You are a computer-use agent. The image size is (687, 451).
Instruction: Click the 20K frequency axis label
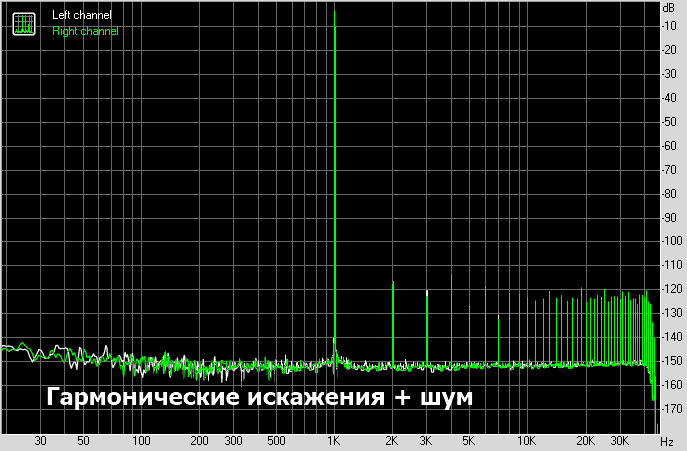coord(585,441)
